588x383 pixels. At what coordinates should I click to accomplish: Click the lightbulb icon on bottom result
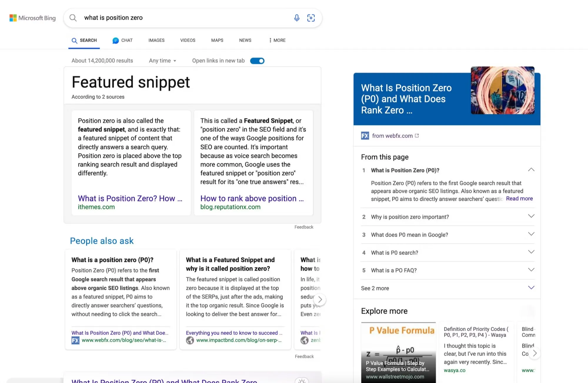pyautogui.click(x=302, y=381)
